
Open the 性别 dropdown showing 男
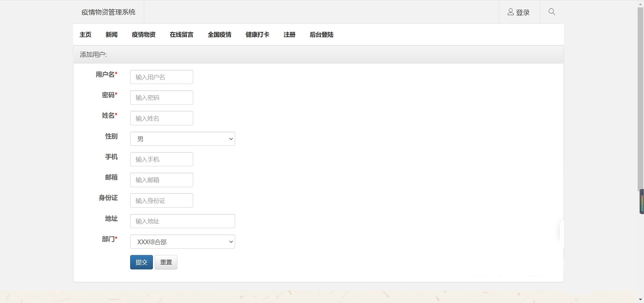point(182,139)
